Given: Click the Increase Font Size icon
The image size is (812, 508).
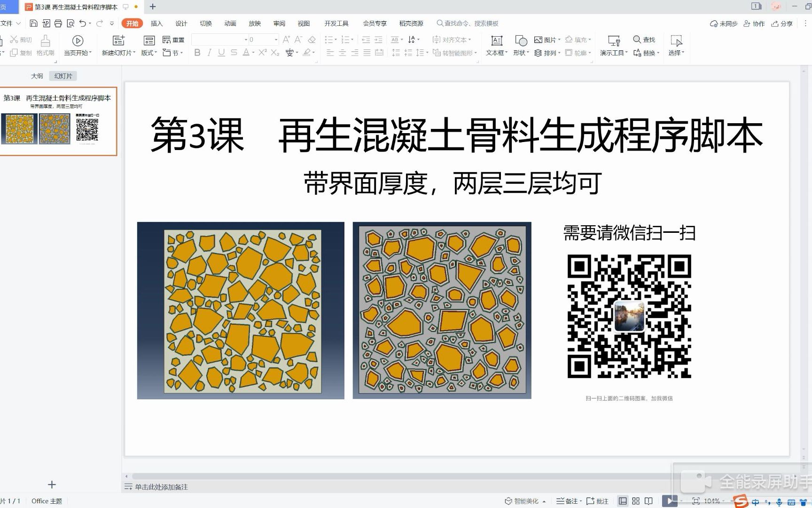Looking at the screenshot, I should 286,40.
